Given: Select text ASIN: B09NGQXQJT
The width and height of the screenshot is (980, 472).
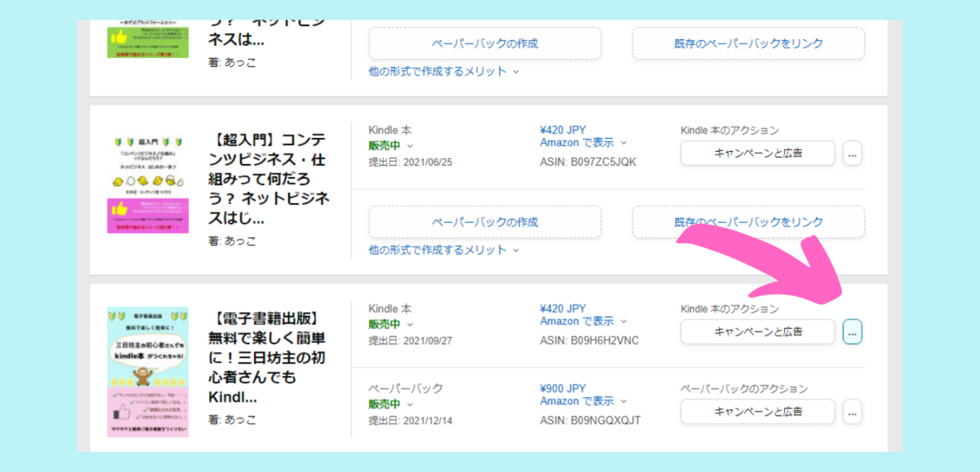Looking at the screenshot, I should (590, 421).
